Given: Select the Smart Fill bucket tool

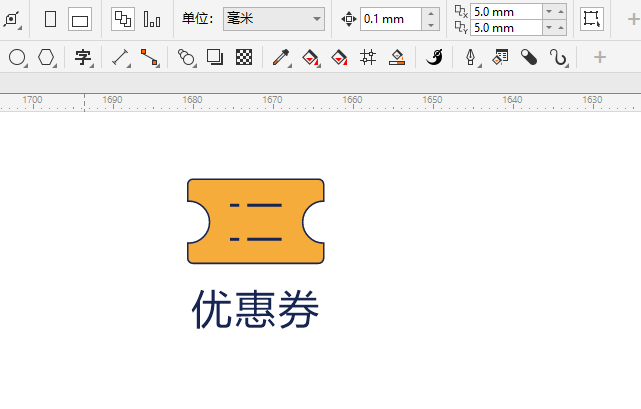Looking at the screenshot, I should tap(339, 57).
